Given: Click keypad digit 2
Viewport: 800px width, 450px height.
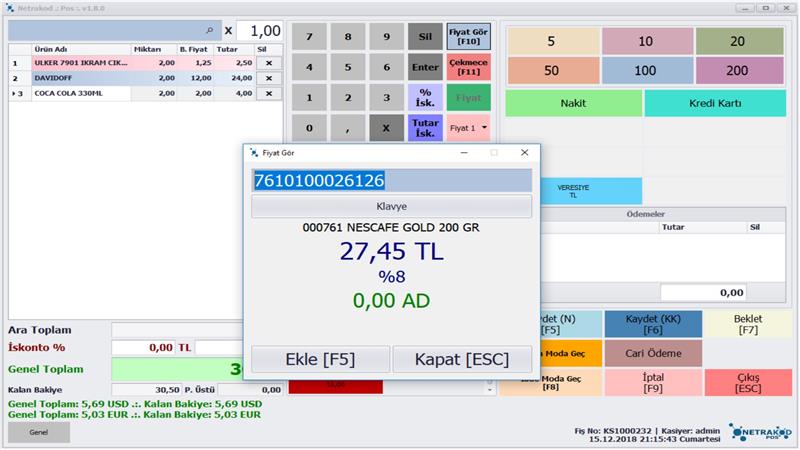Looking at the screenshot, I should [x=348, y=97].
